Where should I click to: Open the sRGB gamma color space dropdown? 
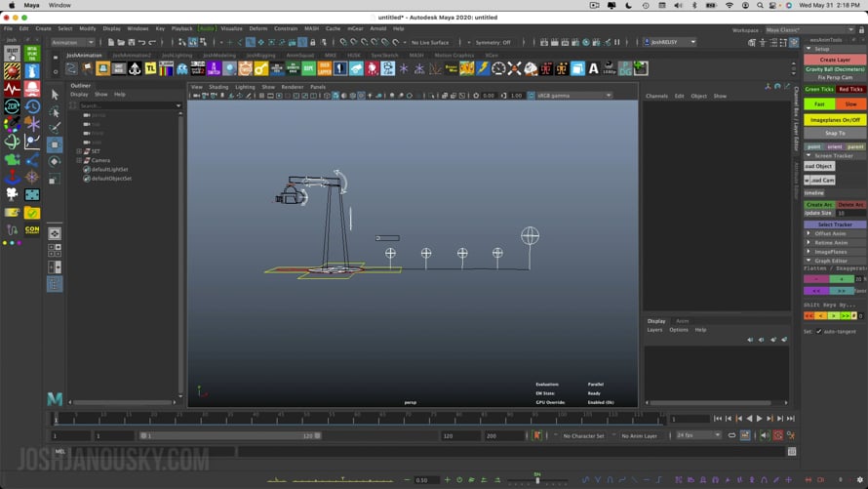[x=573, y=96]
